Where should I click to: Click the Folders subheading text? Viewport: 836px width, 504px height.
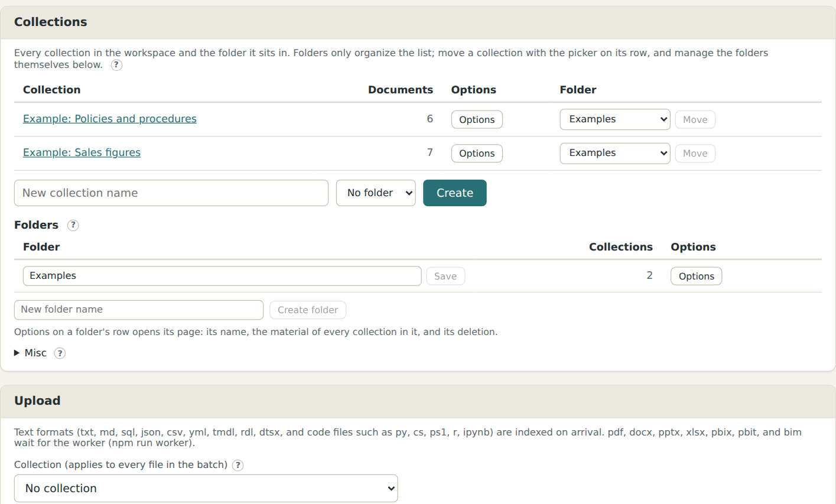(37, 225)
